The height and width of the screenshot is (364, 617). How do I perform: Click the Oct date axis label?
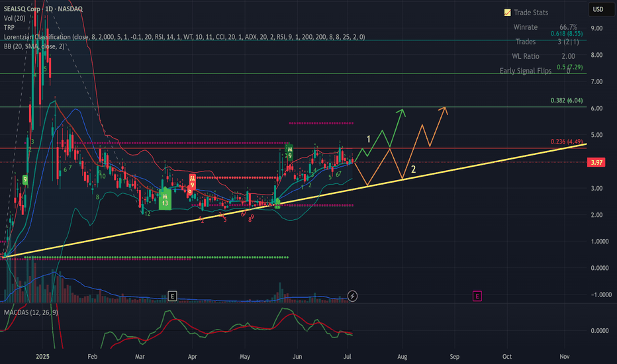[507, 357]
